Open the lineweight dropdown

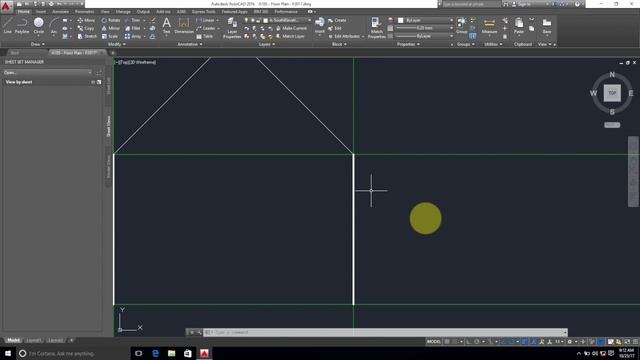pyautogui.click(x=425, y=28)
